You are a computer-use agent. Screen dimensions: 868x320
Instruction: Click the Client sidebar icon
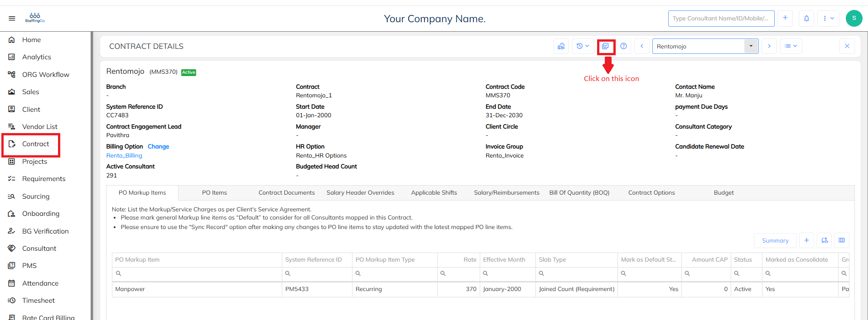click(12, 110)
